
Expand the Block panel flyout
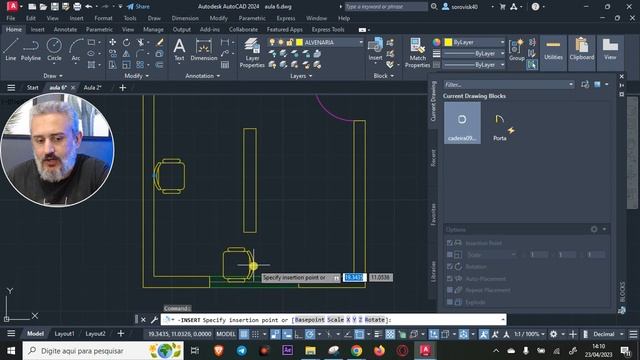(x=384, y=76)
